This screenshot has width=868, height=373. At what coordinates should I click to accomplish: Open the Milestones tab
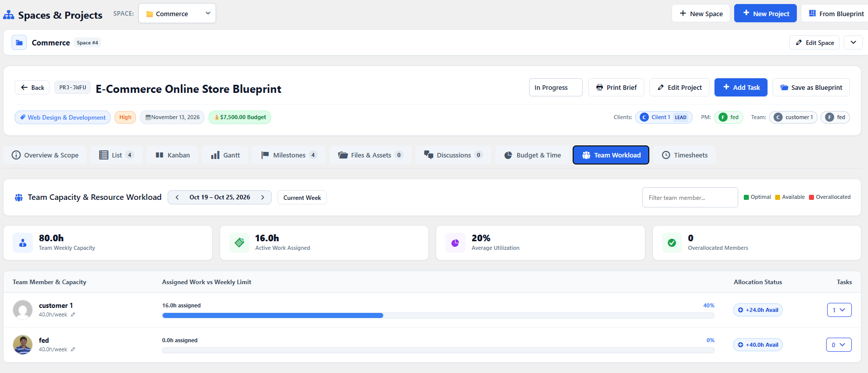[289, 155]
